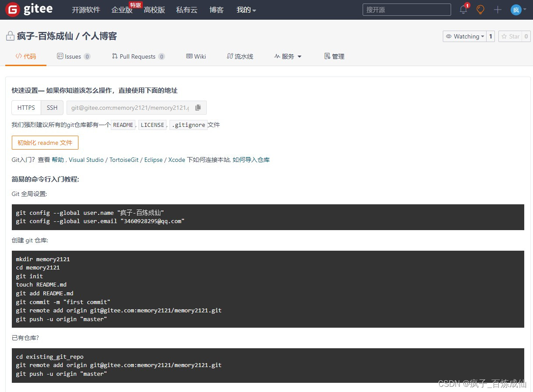Open the 开源软件 menu item
The image size is (533, 392).
point(86,10)
